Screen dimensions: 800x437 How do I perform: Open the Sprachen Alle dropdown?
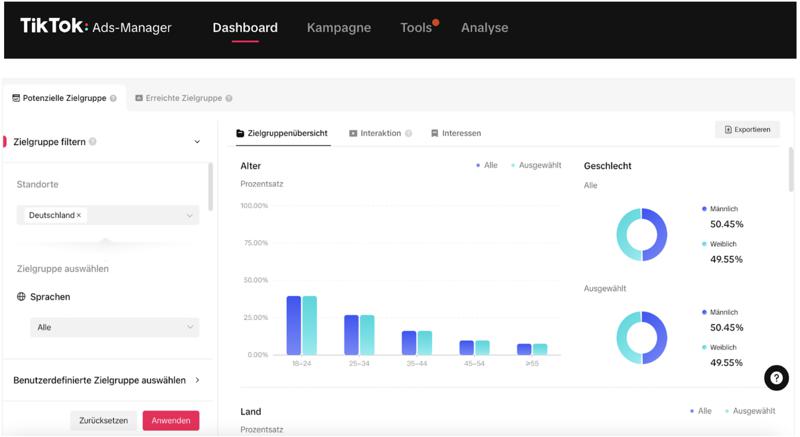pyautogui.click(x=115, y=327)
